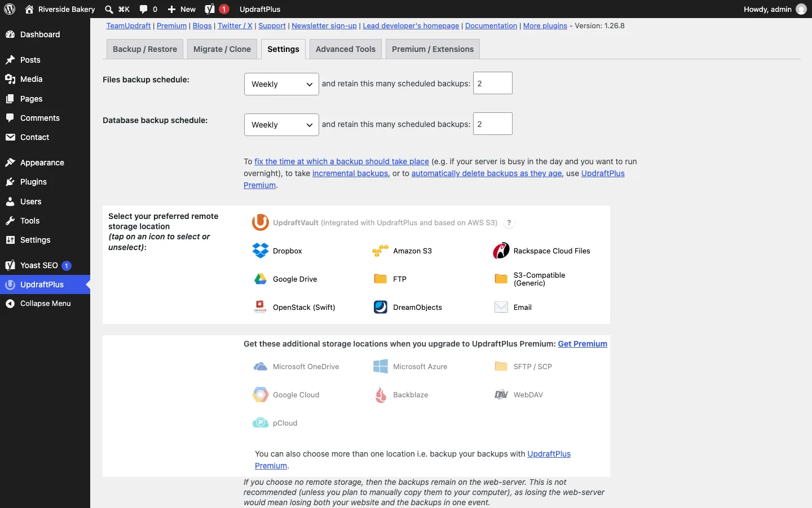Collapse the admin sidebar menu

coord(45,304)
